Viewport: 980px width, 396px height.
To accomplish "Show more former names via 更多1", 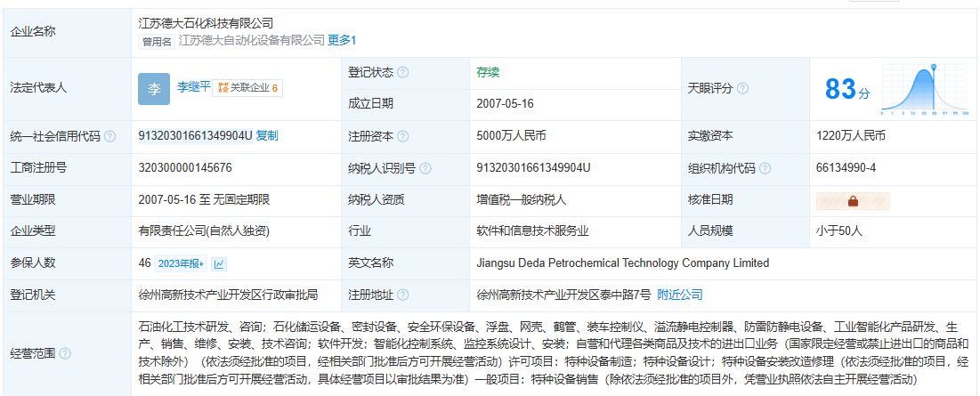I will [342, 41].
